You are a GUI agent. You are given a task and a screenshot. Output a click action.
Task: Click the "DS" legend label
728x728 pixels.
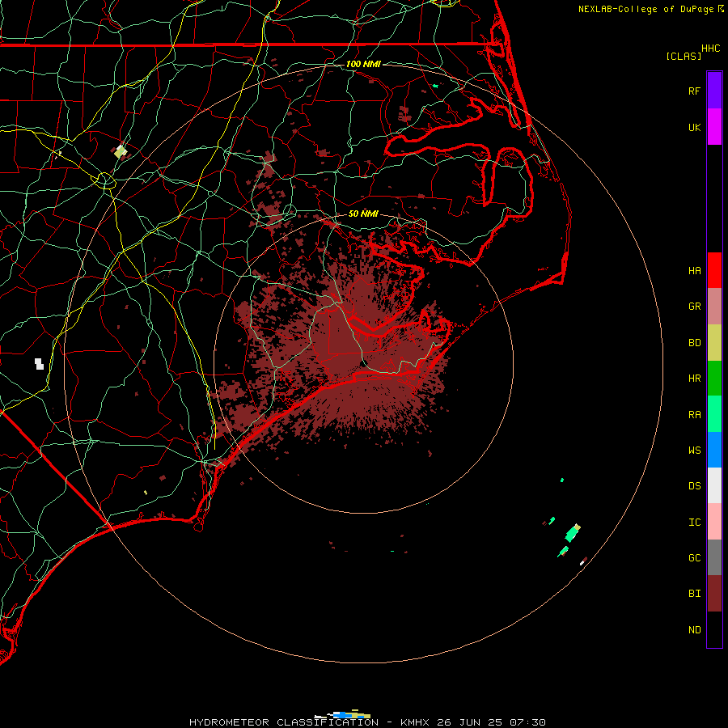(x=694, y=486)
